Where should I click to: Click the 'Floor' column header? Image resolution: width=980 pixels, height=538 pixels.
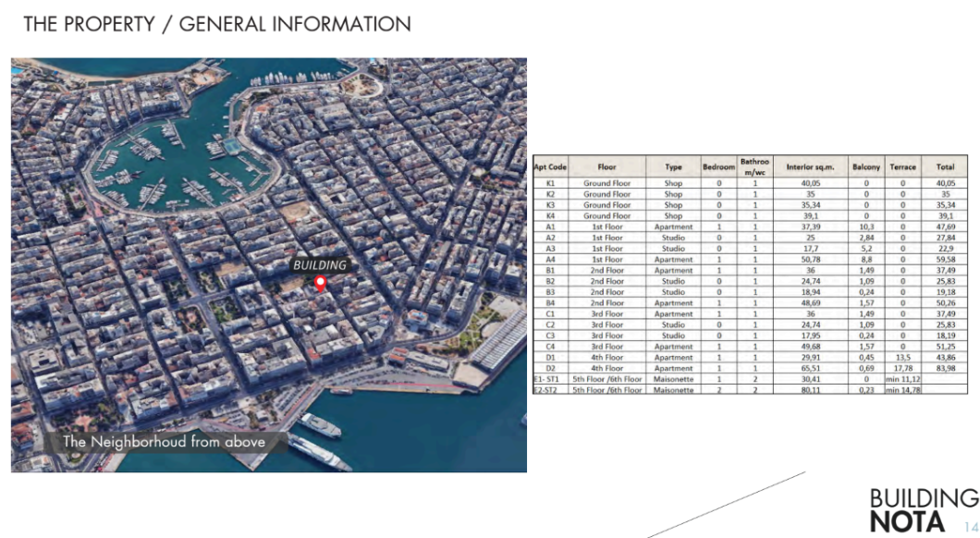pyautogui.click(x=606, y=167)
